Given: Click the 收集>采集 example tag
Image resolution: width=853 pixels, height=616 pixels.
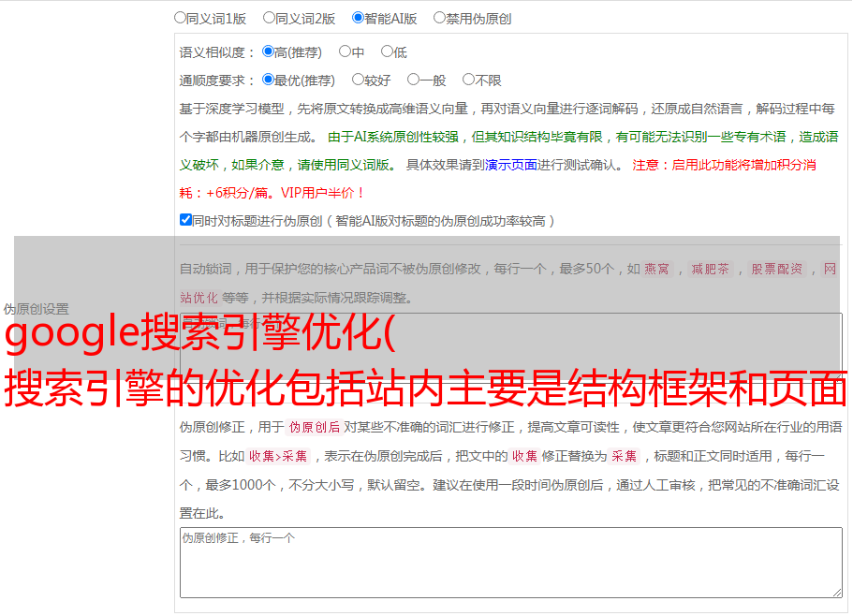Looking at the screenshot, I should point(278,456).
